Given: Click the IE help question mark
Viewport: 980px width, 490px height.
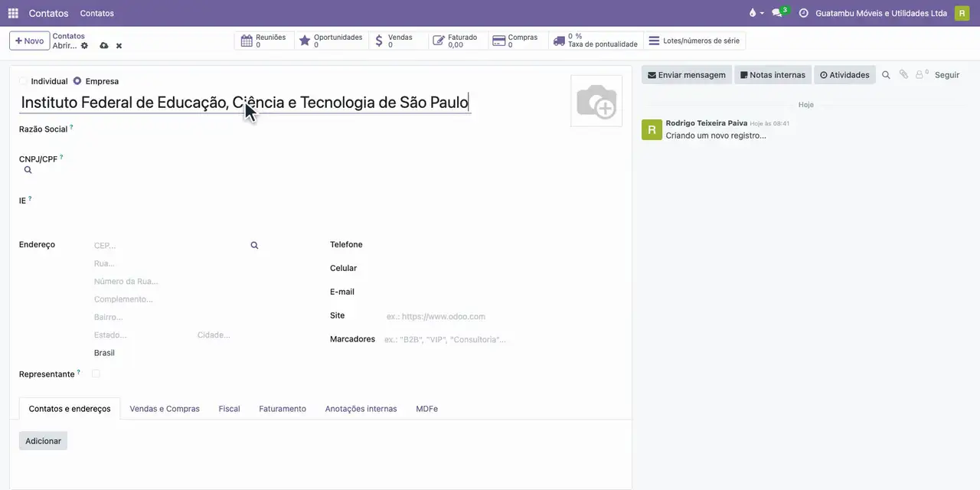Looking at the screenshot, I should pyautogui.click(x=30, y=198).
